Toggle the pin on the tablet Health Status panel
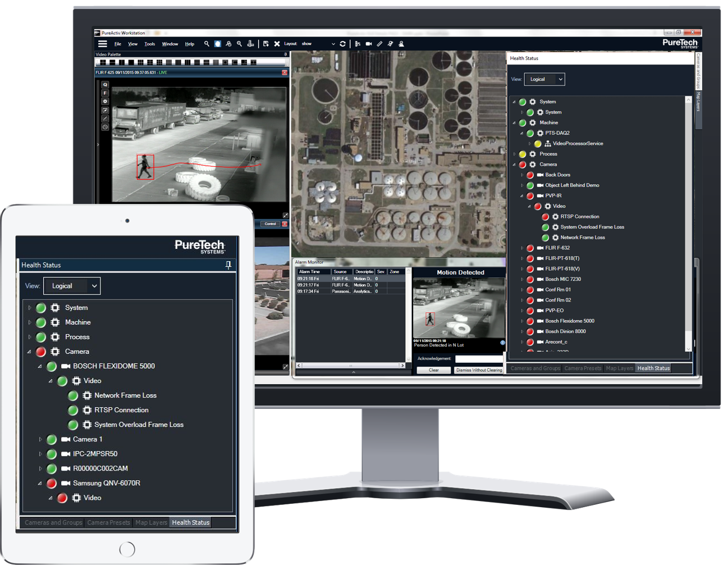The width and height of the screenshot is (728, 565). tap(228, 265)
